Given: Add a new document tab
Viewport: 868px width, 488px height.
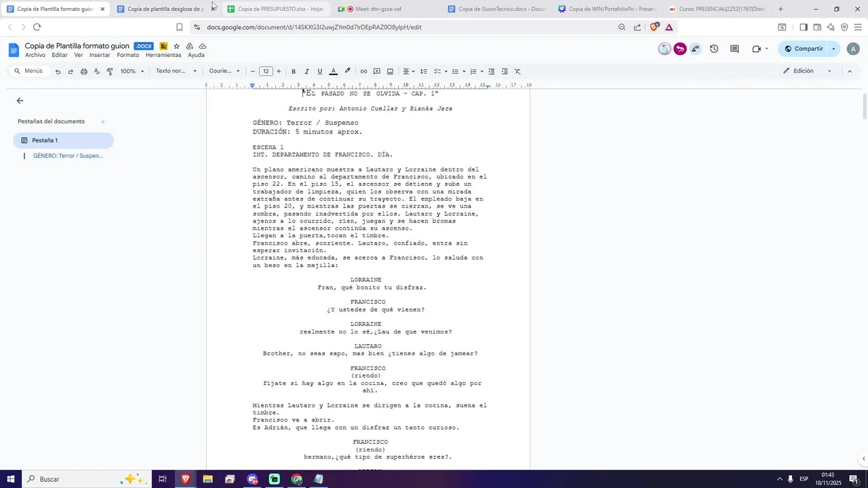Looking at the screenshot, I should 103,122.
